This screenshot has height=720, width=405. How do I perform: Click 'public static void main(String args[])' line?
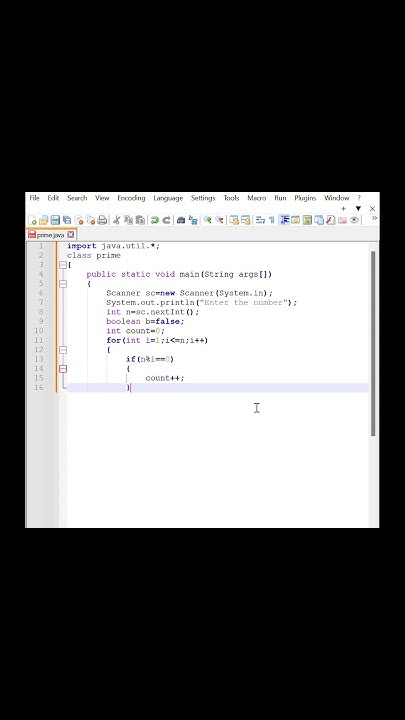[x=179, y=274]
